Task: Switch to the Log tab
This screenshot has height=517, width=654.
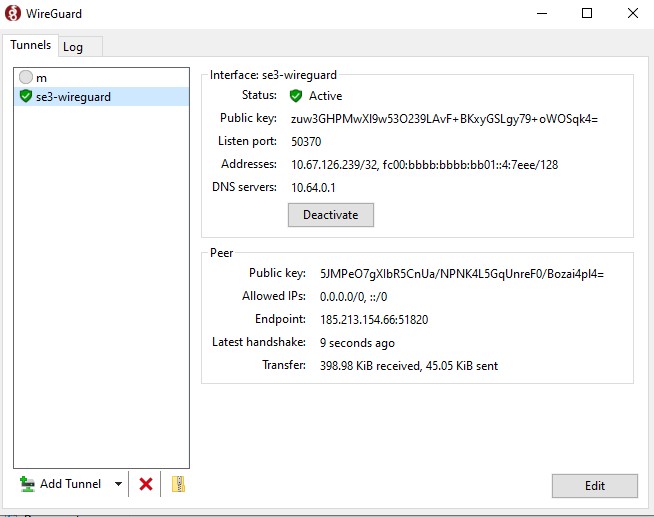Action: pos(73,47)
